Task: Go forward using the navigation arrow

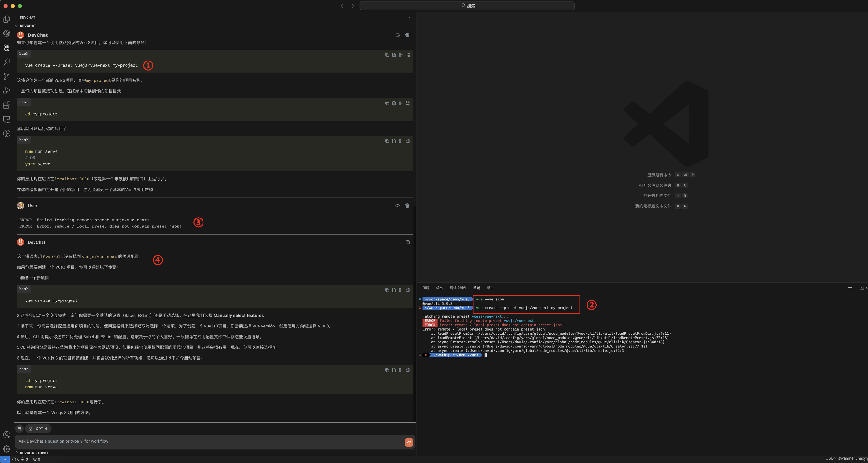Action: pos(352,6)
